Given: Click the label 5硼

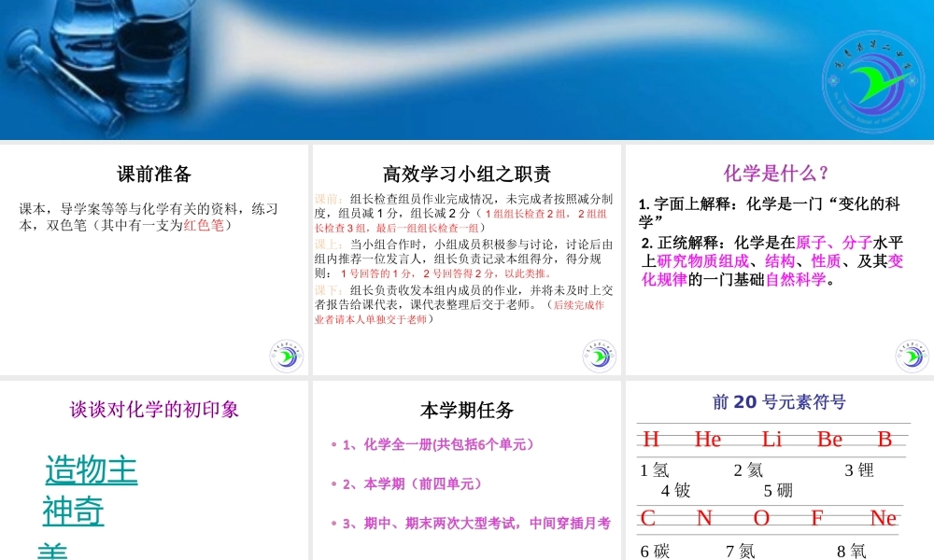Looking at the screenshot, I should (779, 490).
